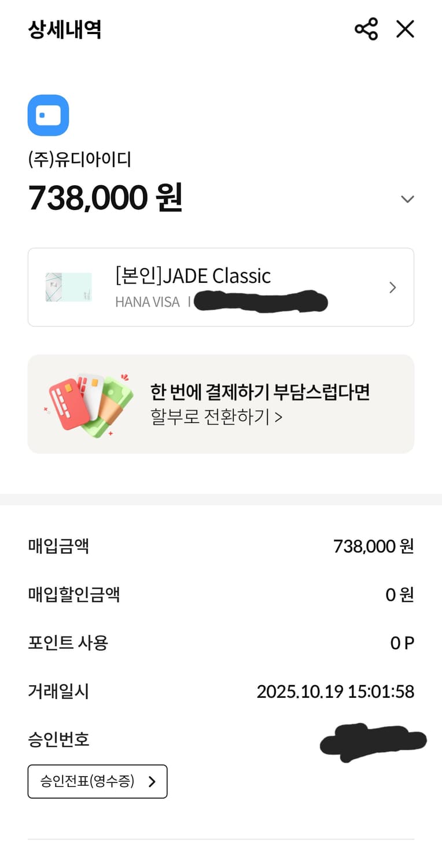Expand the 738,000 원 amount chevron
The image size is (442, 868).
407,199
